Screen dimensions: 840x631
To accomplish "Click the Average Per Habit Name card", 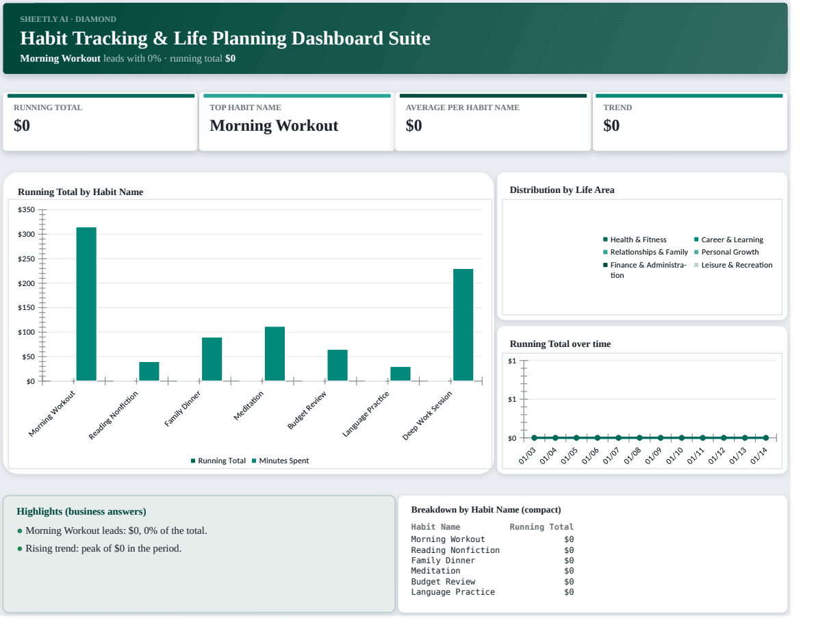I will [493, 122].
